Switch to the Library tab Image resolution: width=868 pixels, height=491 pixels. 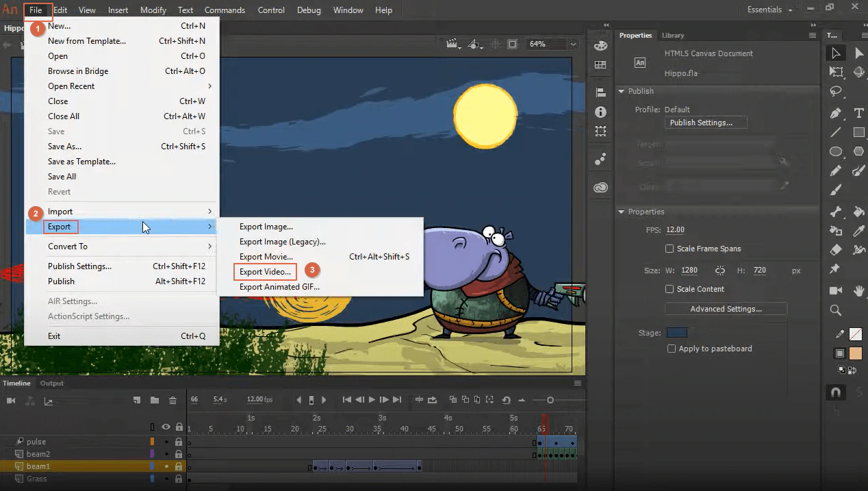click(x=672, y=35)
